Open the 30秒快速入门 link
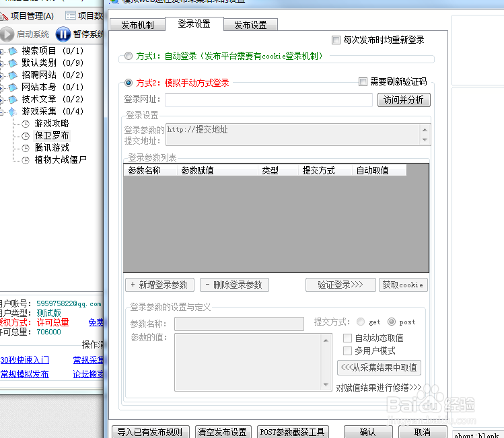 pos(25,360)
